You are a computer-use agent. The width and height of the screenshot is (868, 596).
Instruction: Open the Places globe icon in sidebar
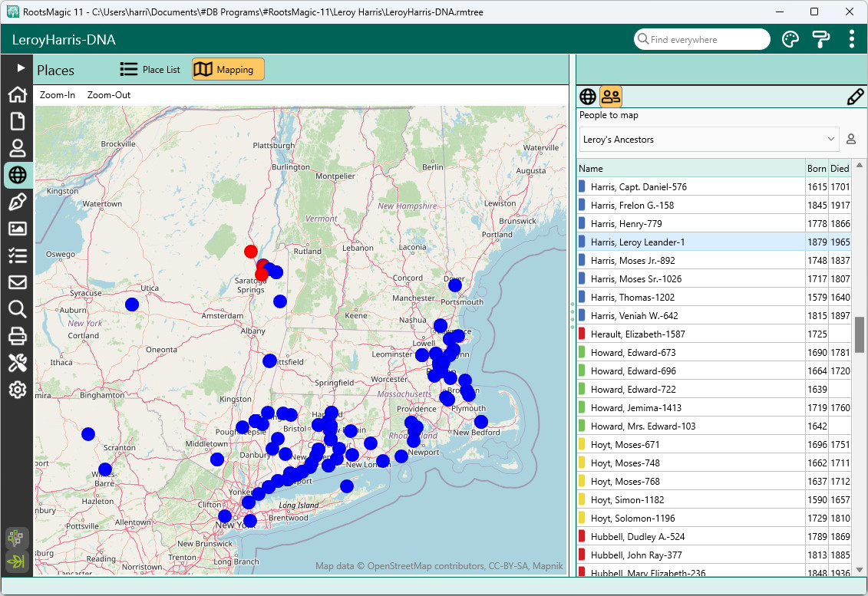17,175
